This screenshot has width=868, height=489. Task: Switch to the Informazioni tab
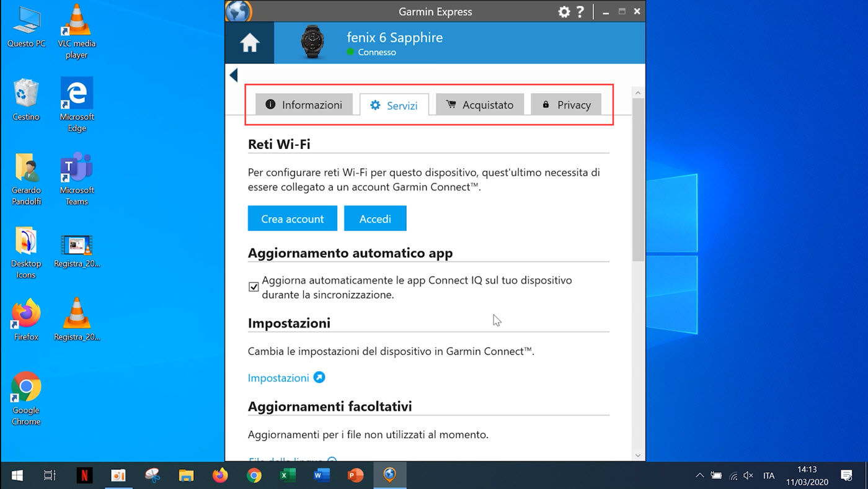304,105
